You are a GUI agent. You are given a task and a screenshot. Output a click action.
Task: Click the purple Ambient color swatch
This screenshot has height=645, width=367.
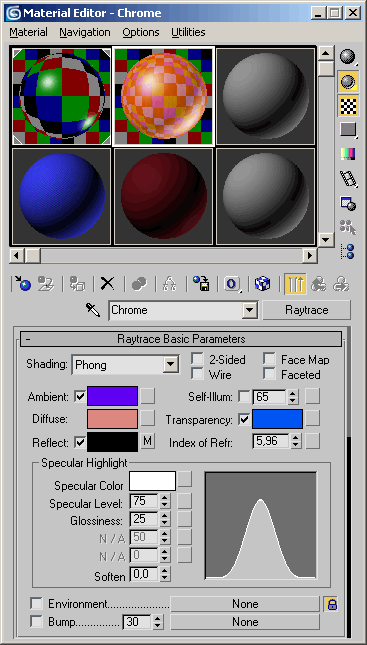coord(112,396)
